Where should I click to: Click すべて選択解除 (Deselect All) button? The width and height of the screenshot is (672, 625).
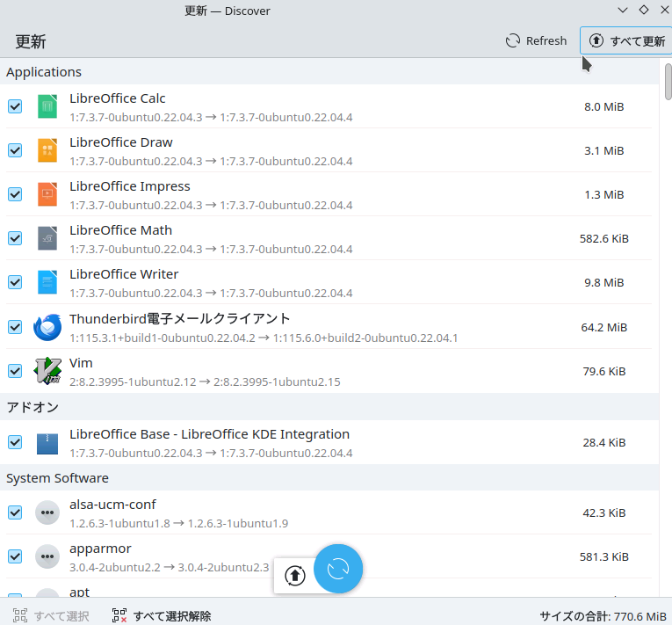[x=161, y=616]
